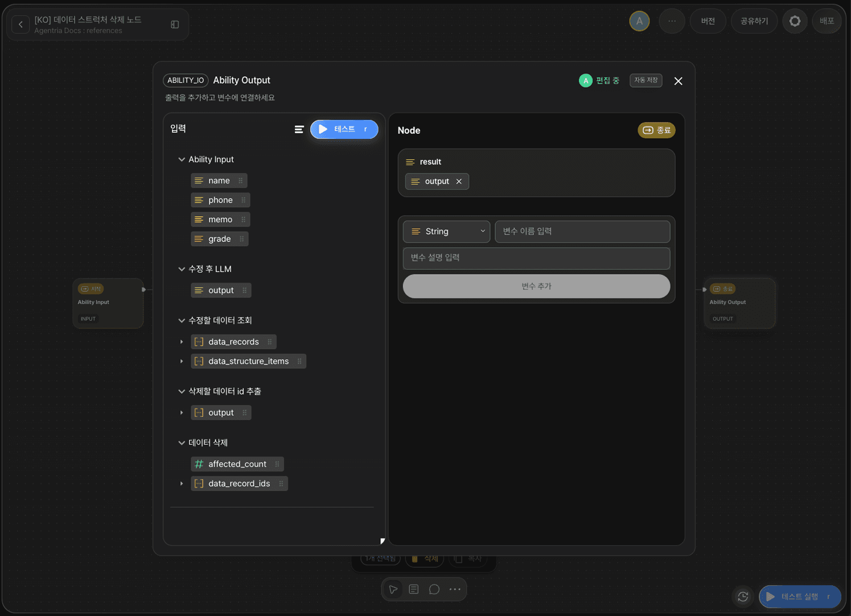Click the panel resize corner handle
The height and width of the screenshot is (616, 851).
click(x=382, y=541)
